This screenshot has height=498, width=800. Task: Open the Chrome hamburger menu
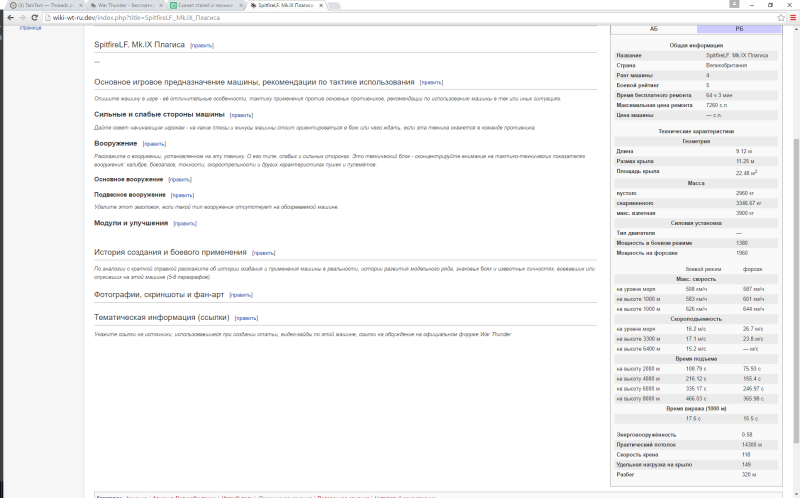pyautogui.click(x=793, y=17)
